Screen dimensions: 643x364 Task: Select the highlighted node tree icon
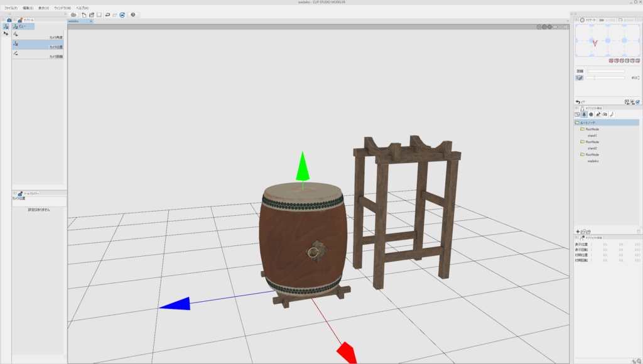coord(585,114)
